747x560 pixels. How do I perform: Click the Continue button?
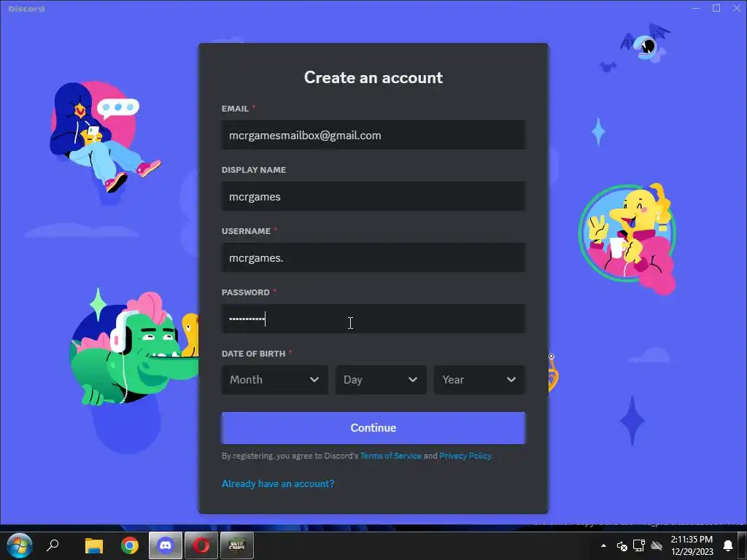pos(373,427)
